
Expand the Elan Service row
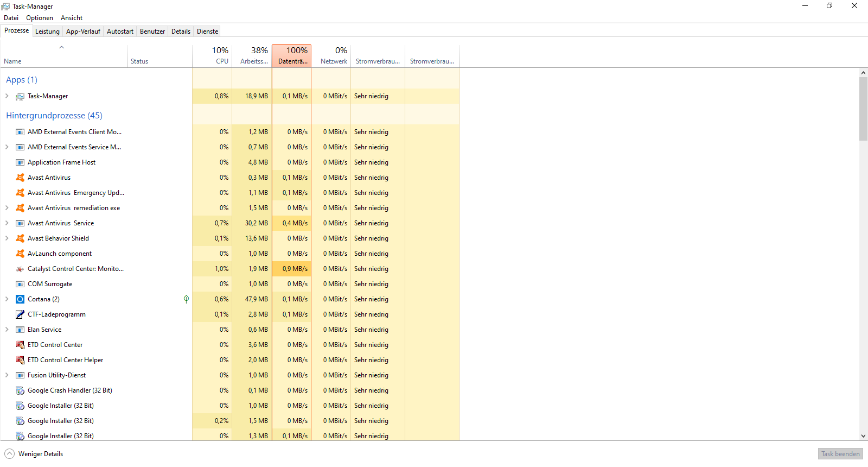click(x=7, y=330)
